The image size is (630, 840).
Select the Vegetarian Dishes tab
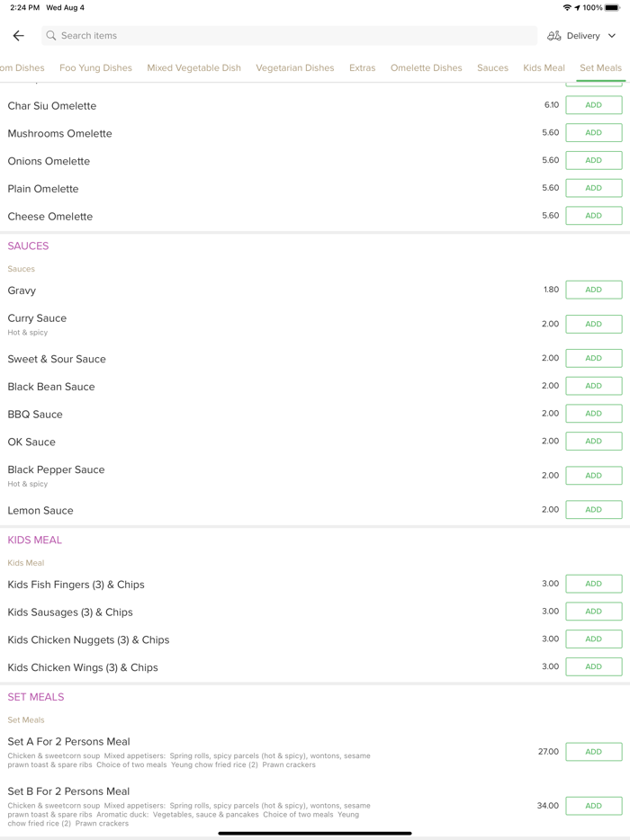[x=294, y=67]
